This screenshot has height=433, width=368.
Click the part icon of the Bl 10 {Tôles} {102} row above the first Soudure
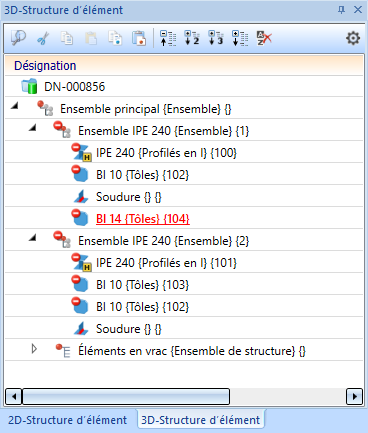click(x=80, y=174)
